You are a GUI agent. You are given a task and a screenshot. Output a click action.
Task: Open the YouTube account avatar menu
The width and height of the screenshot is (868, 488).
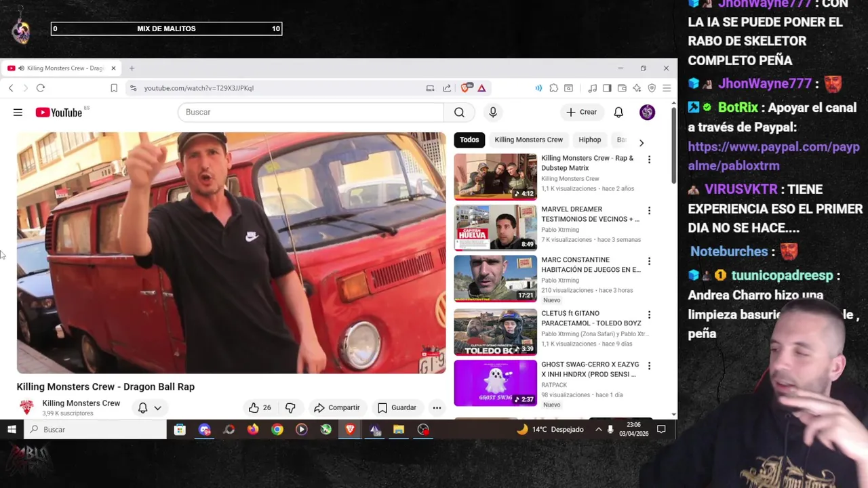(648, 113)
